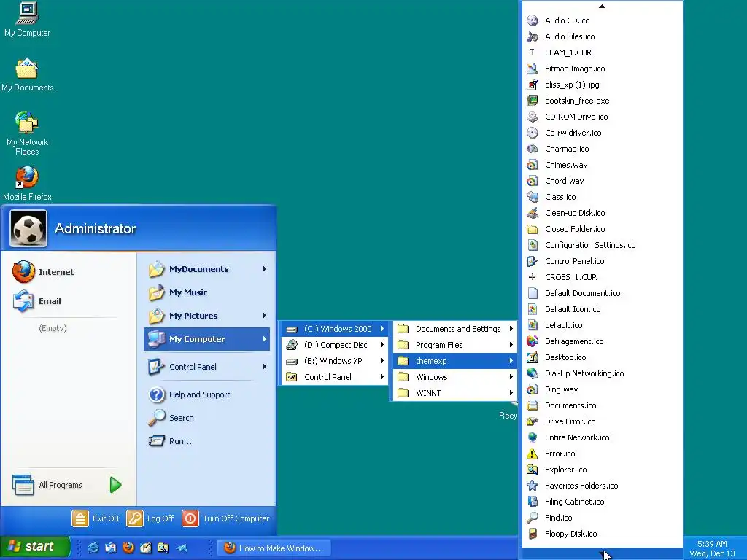Open Internet from Start menu
This screenshot has height=560, width=747.
coord(43,272)
